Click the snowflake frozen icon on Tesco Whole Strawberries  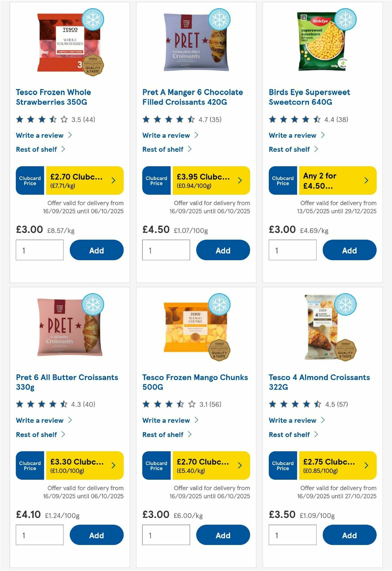[x=92, y=19]
